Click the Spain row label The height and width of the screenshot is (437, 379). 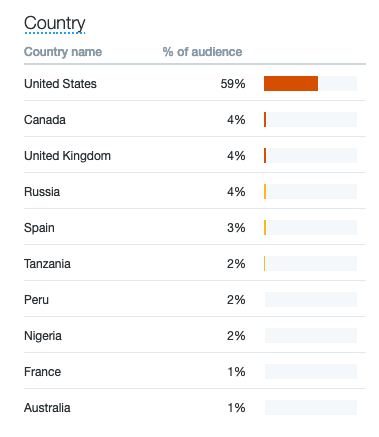[39, 228]
